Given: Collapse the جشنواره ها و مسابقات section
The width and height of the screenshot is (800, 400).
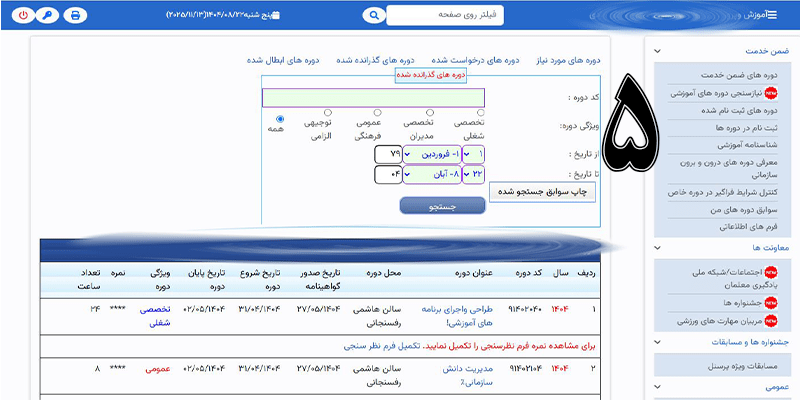Looking at the screenshot, I should click(x=658, y=342).
